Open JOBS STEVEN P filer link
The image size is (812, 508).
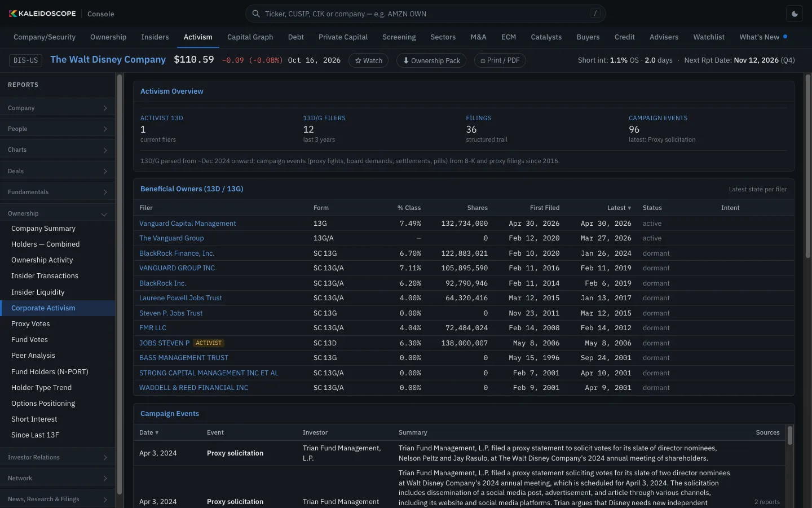tap(165, 343)
